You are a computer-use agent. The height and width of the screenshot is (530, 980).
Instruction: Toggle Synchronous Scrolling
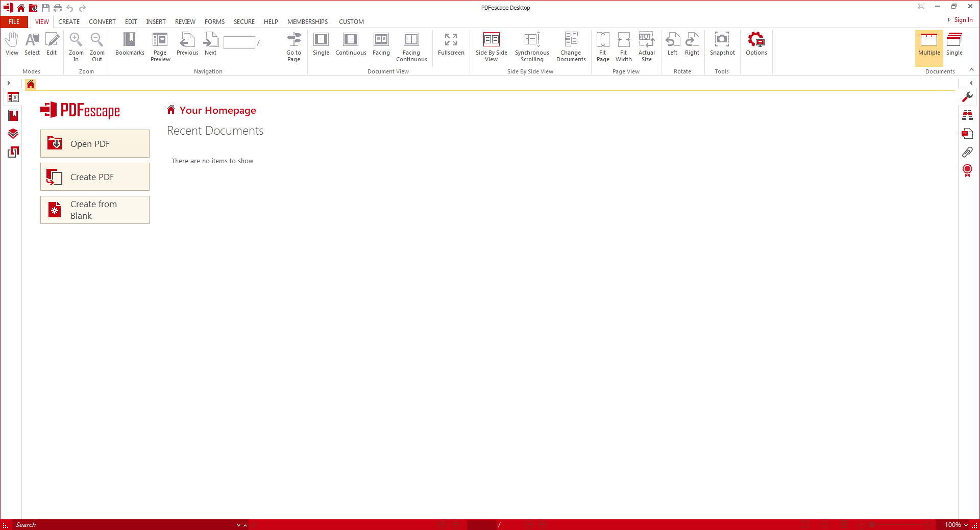click(532, 47)
